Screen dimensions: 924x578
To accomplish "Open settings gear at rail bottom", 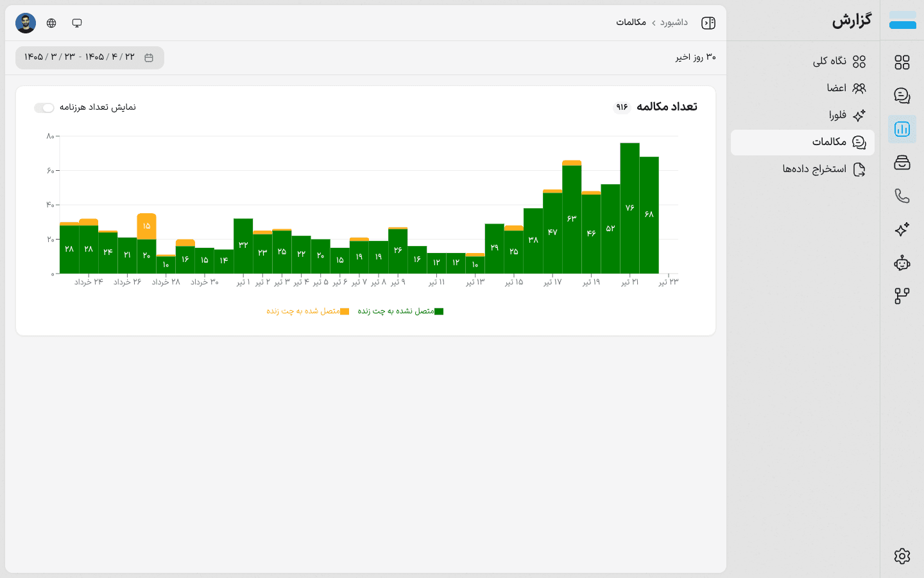I will 902,556.
